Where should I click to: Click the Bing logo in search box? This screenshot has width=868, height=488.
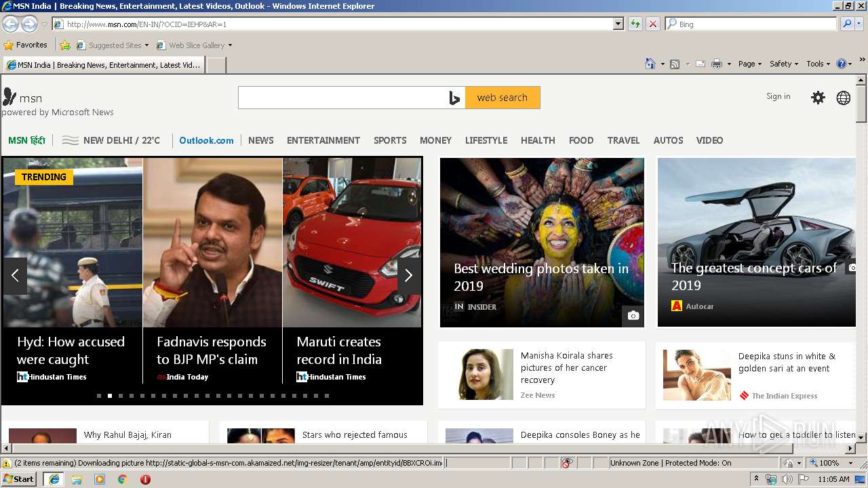click(454, 98)
